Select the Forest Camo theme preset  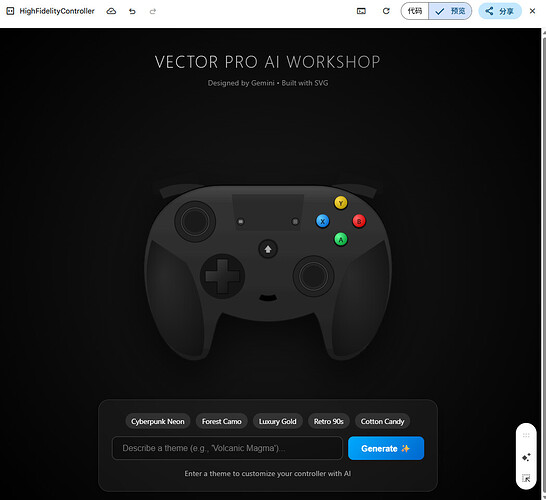click(x=221, y=421)
